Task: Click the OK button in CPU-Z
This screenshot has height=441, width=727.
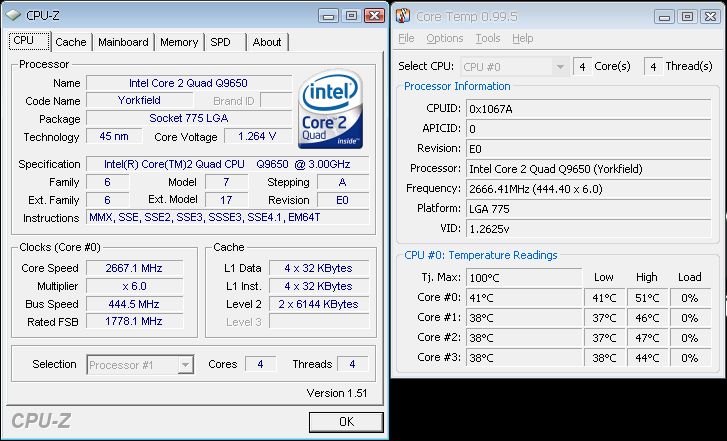Action: pyautogui.click(x=346, y=422)
